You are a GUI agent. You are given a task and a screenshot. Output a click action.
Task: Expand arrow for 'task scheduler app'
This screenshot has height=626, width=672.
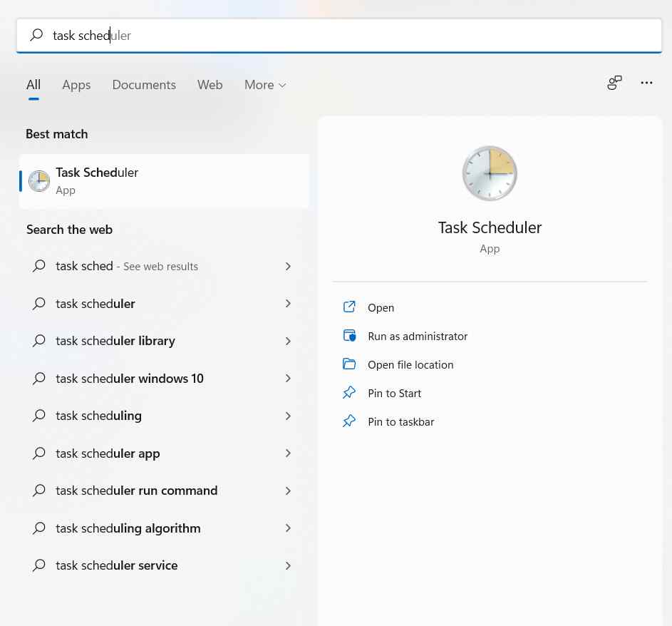288,453
